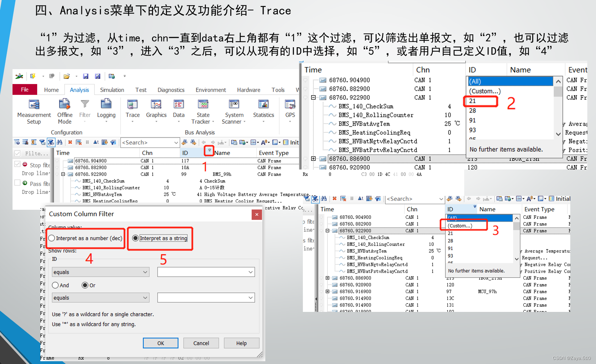Viewport: 596px width, 364px height.
Task: Select the Or radio button
Action: pos(86,285)
